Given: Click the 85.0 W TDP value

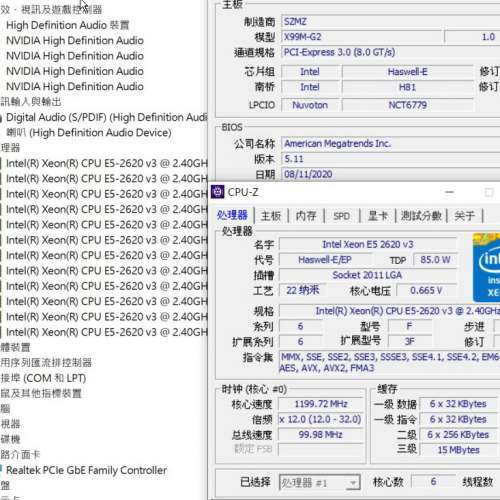Looking at the screenshot, I should pos(435,260).
